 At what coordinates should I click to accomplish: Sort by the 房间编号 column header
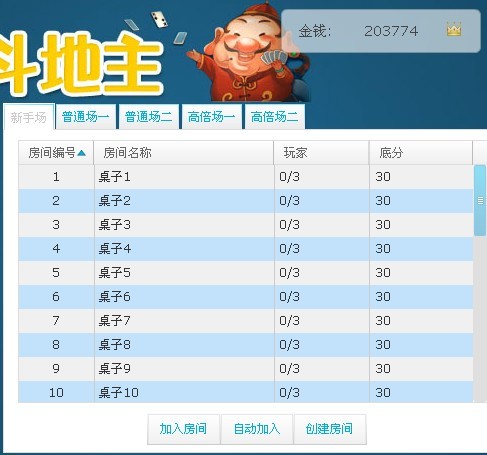point(56,153)
